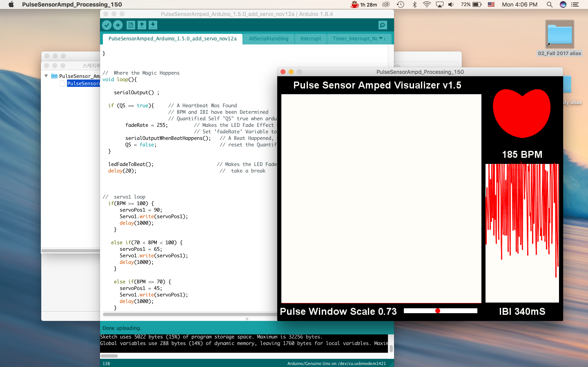
Task: Switch to the Interrupt tab
Action: pyautogui.click(x=311, y=39)
